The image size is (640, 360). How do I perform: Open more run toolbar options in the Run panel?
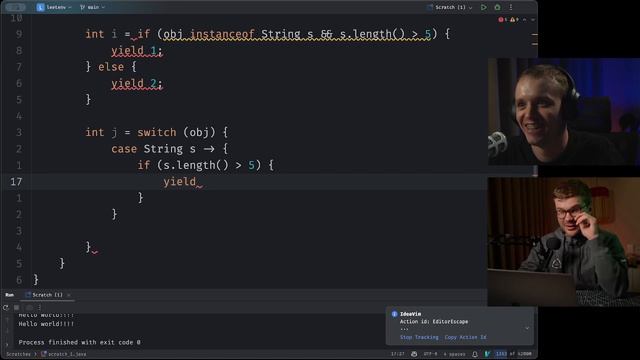click(40, 307)
